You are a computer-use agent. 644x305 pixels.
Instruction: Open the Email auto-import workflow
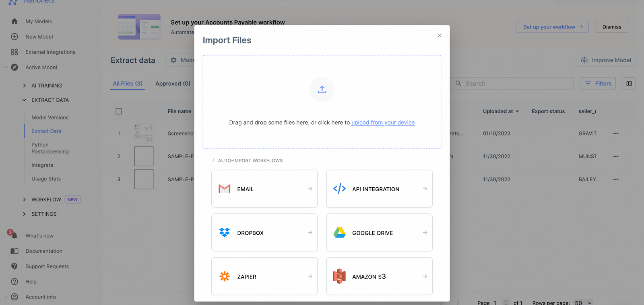click(264, 189)
